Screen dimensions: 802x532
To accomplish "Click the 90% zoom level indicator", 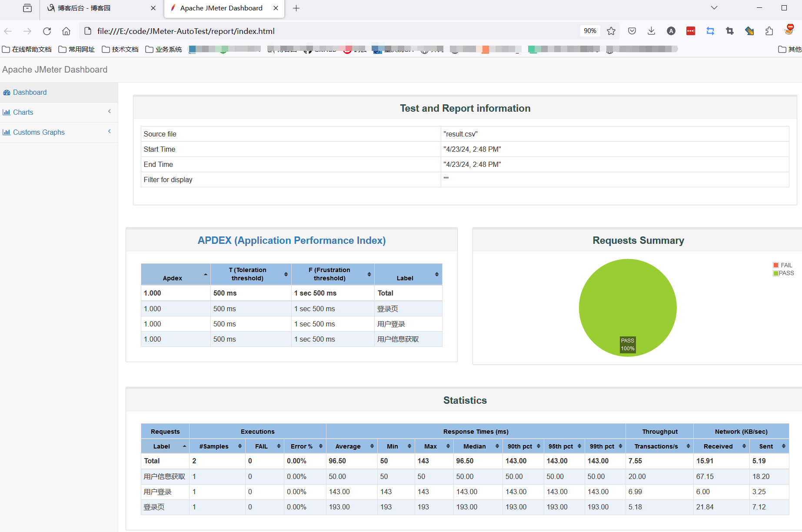I will pos(590,31).
